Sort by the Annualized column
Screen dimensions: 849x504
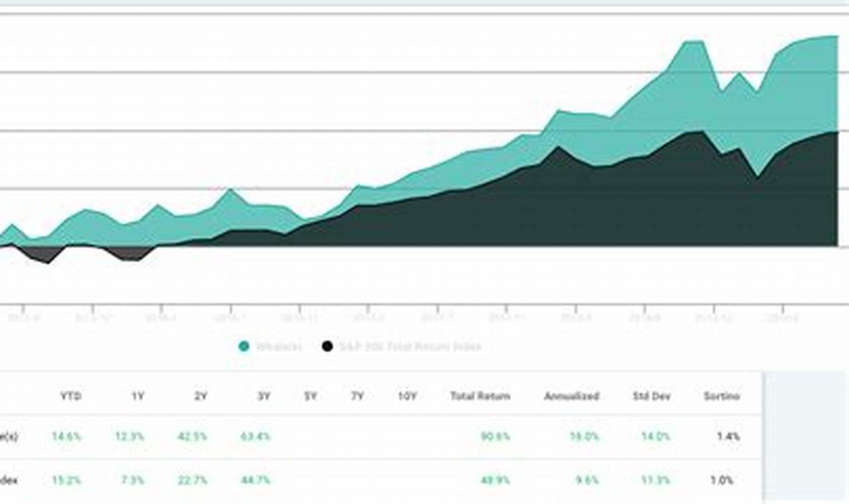pos(572,397)
